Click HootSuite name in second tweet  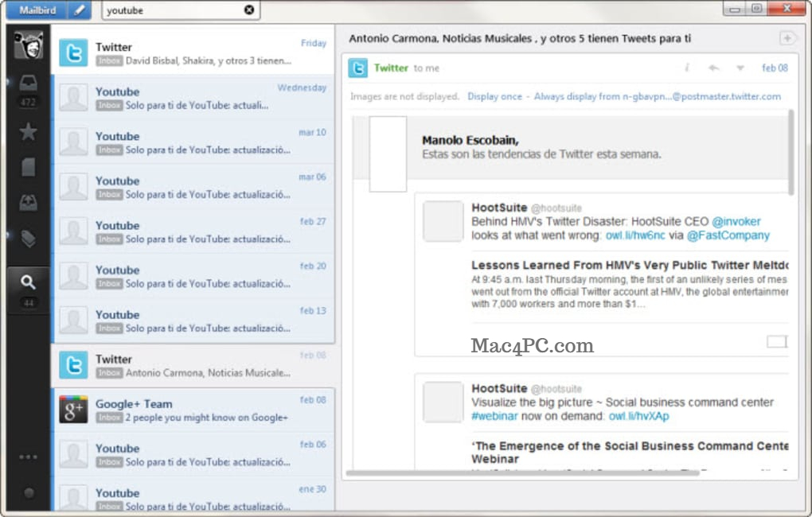(x=499, y=388)
